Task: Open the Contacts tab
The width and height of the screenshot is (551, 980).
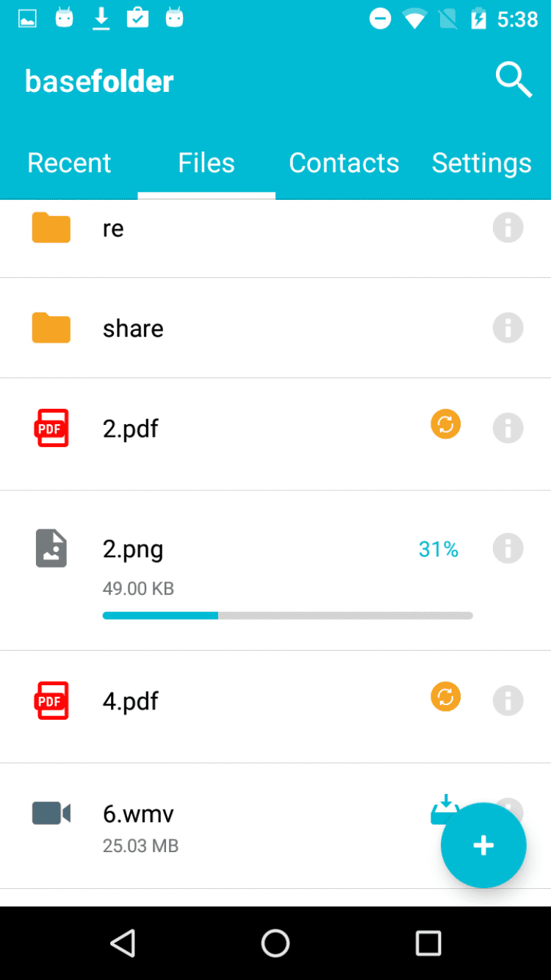Action: [x=344, y=162]
